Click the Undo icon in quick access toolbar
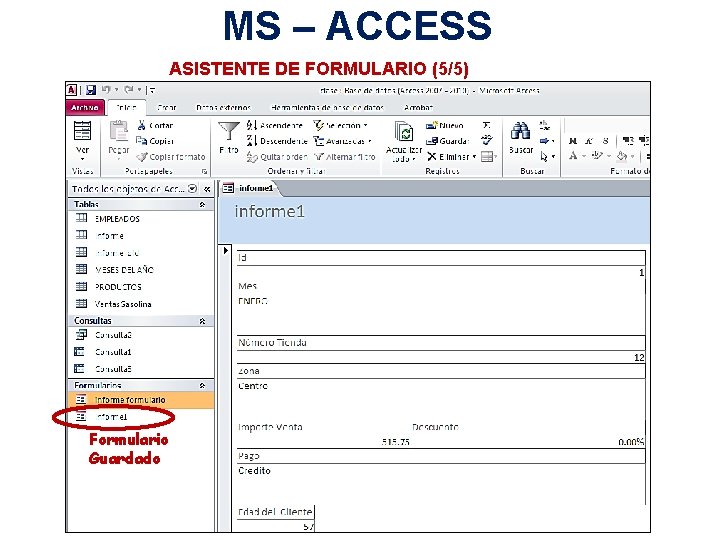Screen dimensions: 720x540 106,90
